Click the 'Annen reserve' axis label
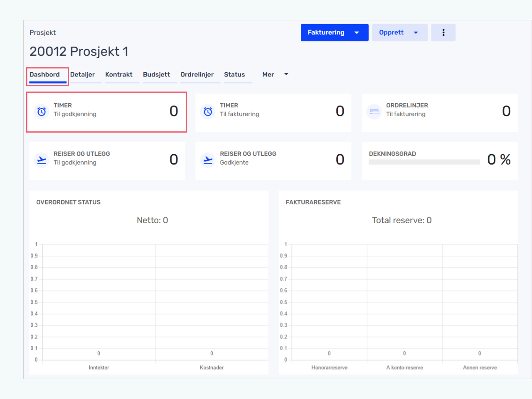This screenshot has height=399, width=532. point(480,368)
